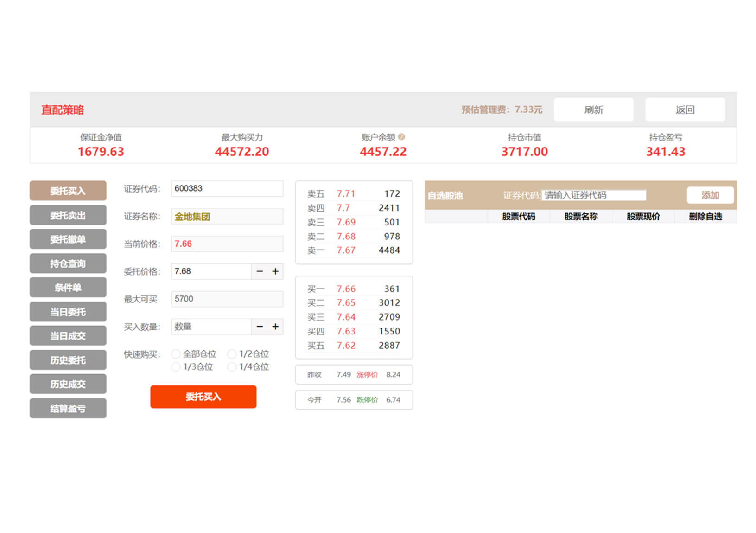Choose the 1/3仓位 radio button
Screen dimensions: 756x533
point(176,367)
